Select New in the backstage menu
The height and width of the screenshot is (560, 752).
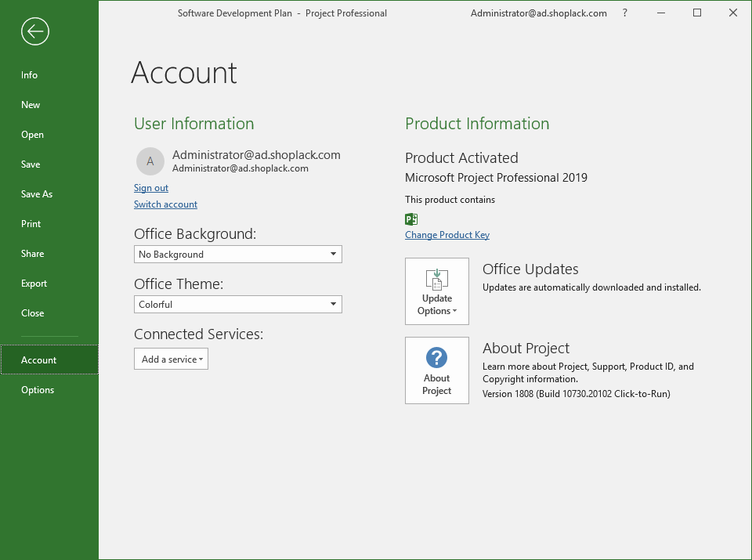click(49, 104)
